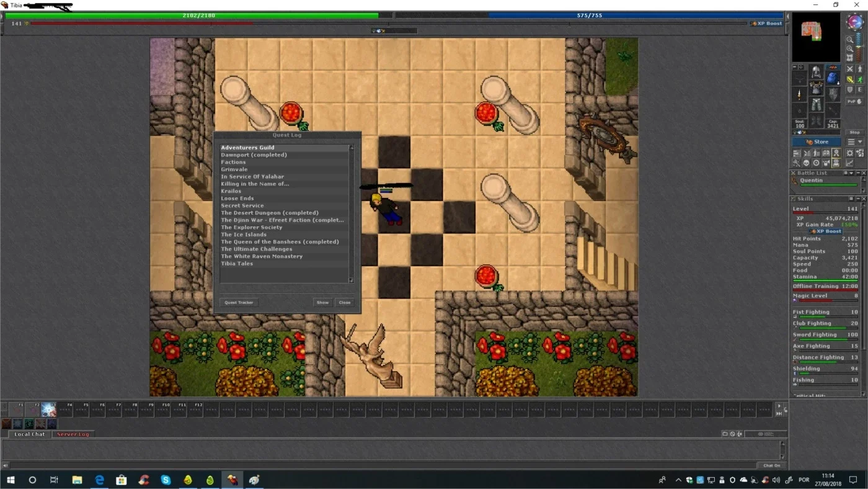Select Tibia Tales in Quest Log
The image size is (868, 489).
(285, 264)
